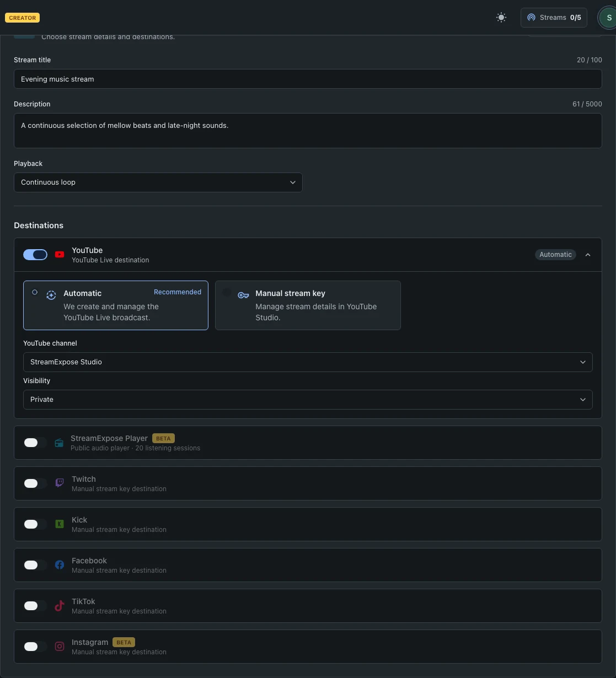The width and height of the screenshot is (616, 678).
Task: Open the Streams 0/5 counter
Action: pyautogui.click(x=554, y=18)
